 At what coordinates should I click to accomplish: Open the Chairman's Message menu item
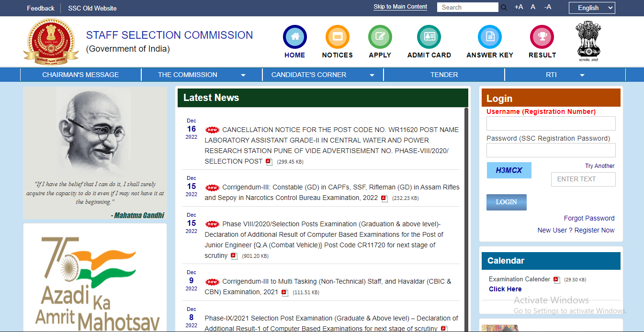(80, 75)
